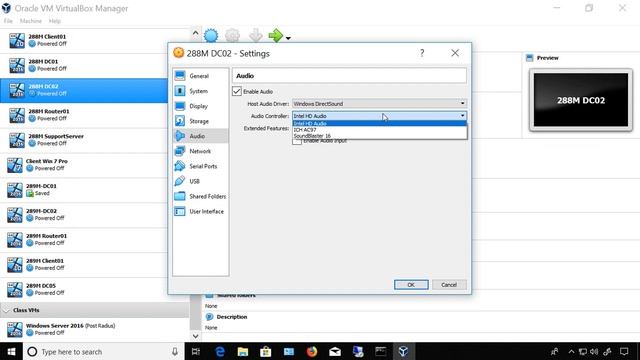This screenshot has width=640, height=360.
Task: Click the Cortana microphone icon
Action: [175, 351]
